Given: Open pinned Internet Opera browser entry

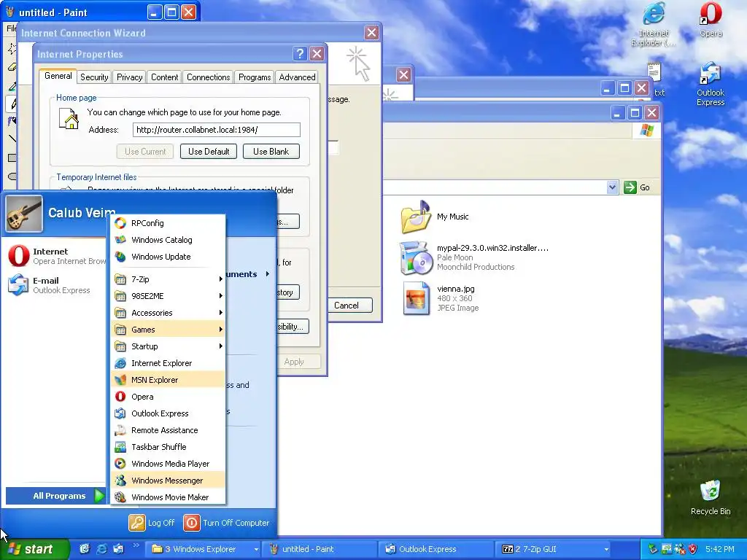Looking at the screenshot, I should (56, 256).
